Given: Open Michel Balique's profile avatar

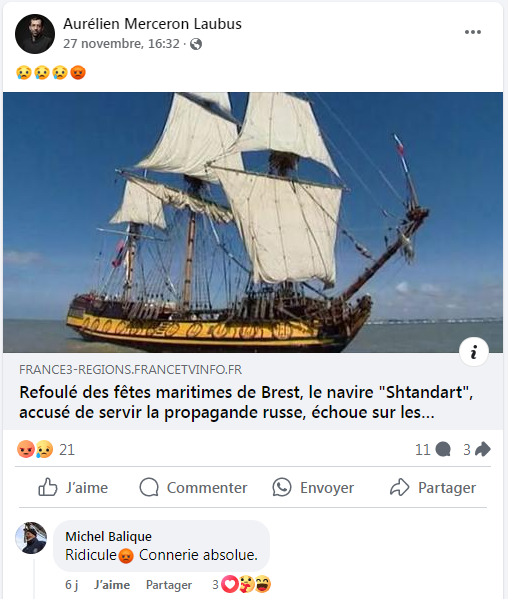Looking at the screenshot, I should 31,538.
